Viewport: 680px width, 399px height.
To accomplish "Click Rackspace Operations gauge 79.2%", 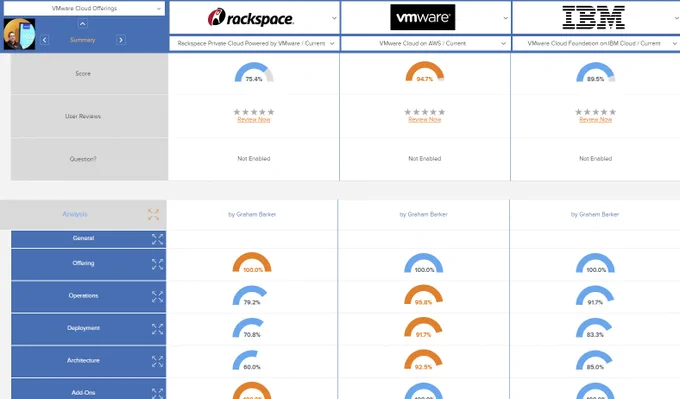I will point(250,296).
